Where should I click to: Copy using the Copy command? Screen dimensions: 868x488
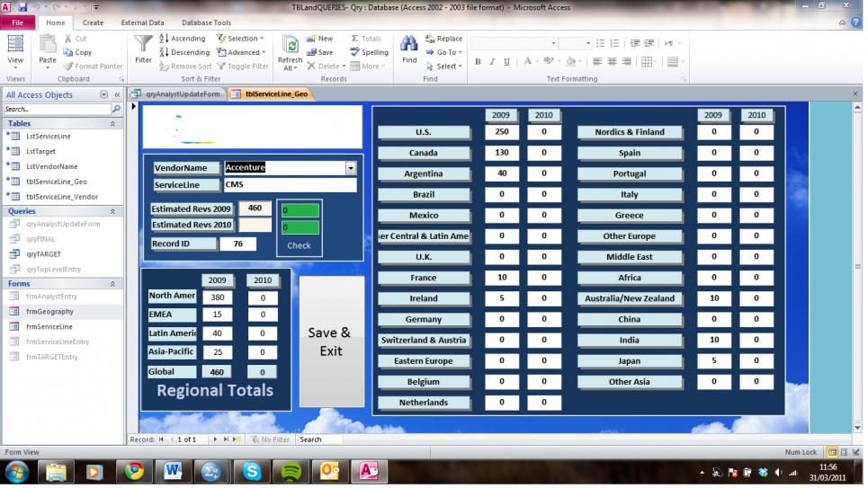tap(77, 52)
